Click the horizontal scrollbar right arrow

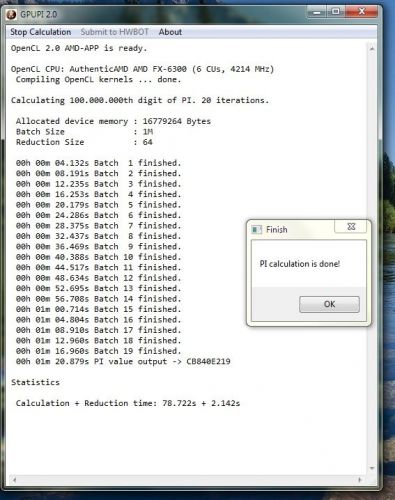pos(360,480)
